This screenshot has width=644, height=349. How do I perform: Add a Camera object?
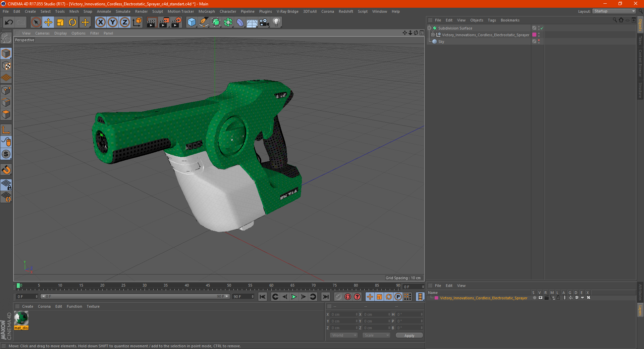(x=264, y=22)
